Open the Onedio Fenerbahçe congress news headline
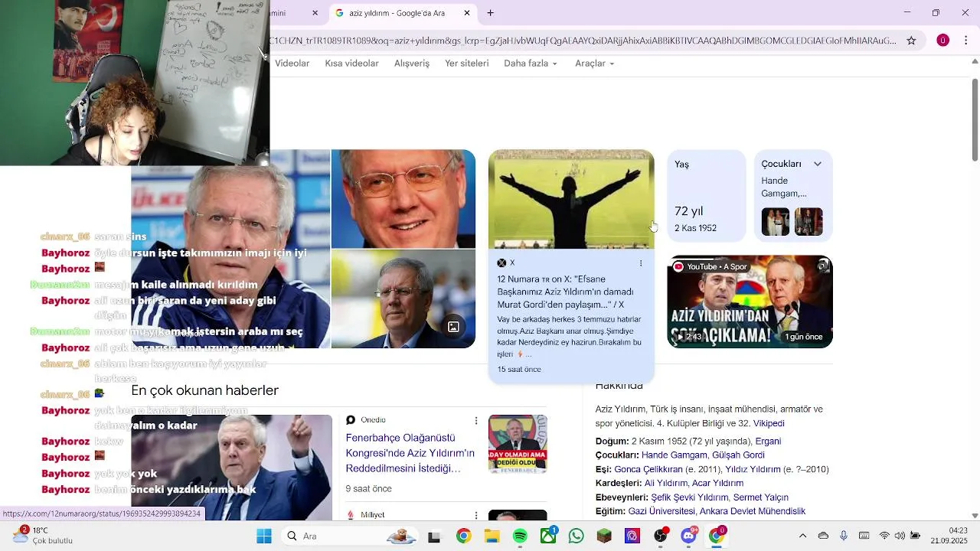 point(410,453)
